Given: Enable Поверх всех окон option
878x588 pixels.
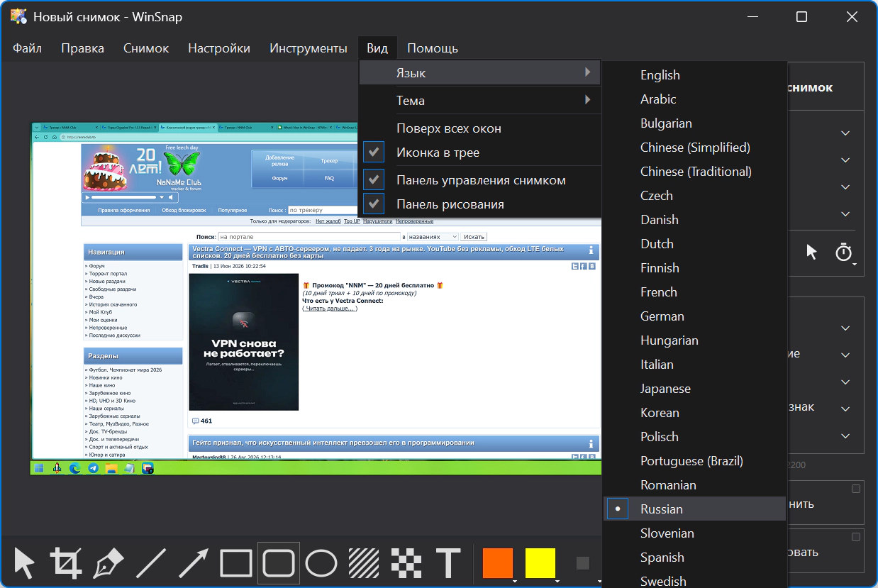Looking at the screenshot, I should tap(480, 128).
